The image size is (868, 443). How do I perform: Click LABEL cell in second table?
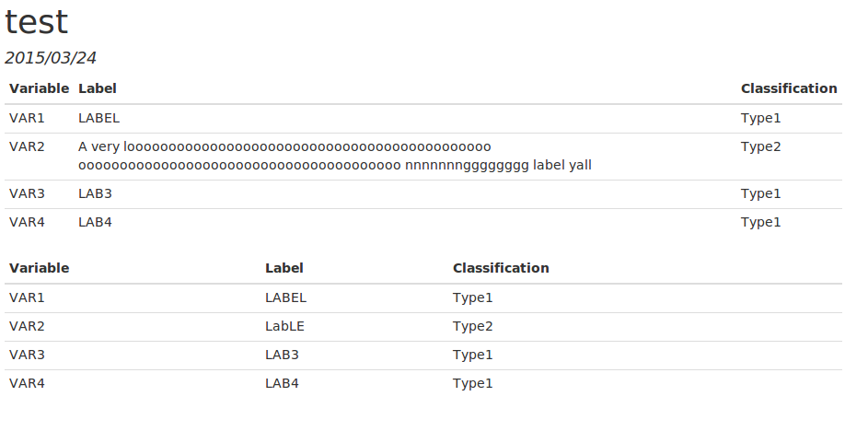click(285, 297)
